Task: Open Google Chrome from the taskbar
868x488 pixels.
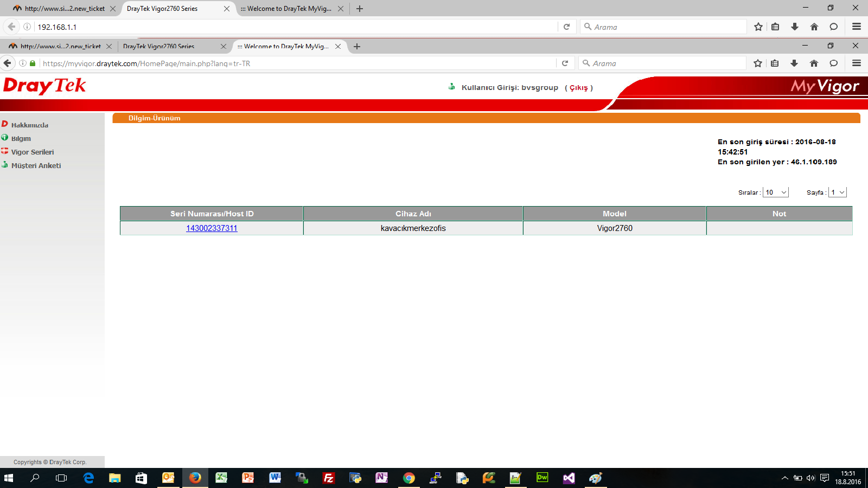Action: pos(409,478)
